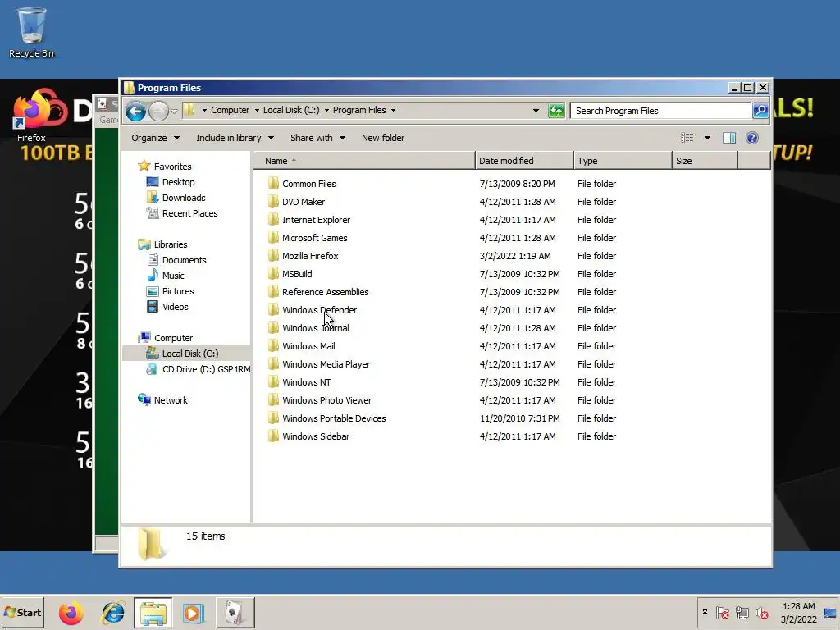This screenshot has width=840, height=630.
Task: Open the Recycle Bin desktop icon
Action: (31, 32)
